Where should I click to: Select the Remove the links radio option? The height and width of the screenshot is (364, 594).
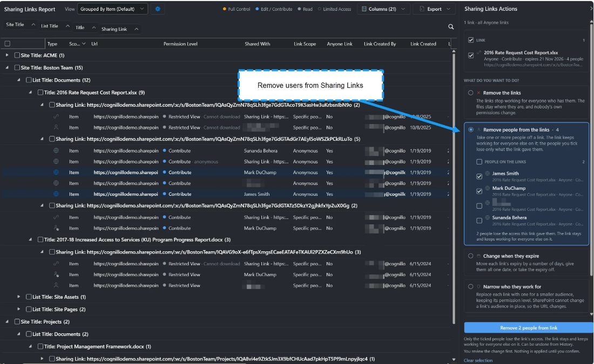click(x=470, y=93)
